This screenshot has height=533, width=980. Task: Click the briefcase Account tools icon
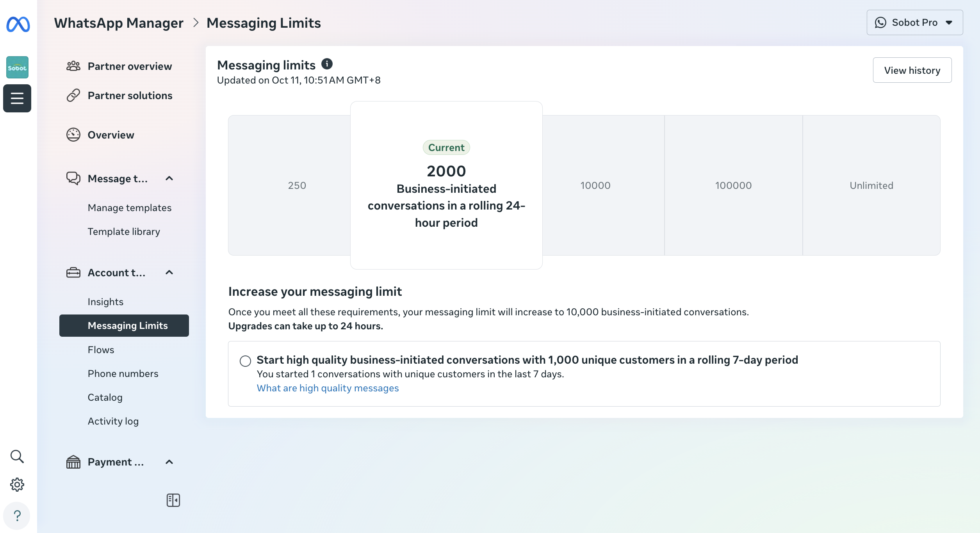(x=73, y=272)
